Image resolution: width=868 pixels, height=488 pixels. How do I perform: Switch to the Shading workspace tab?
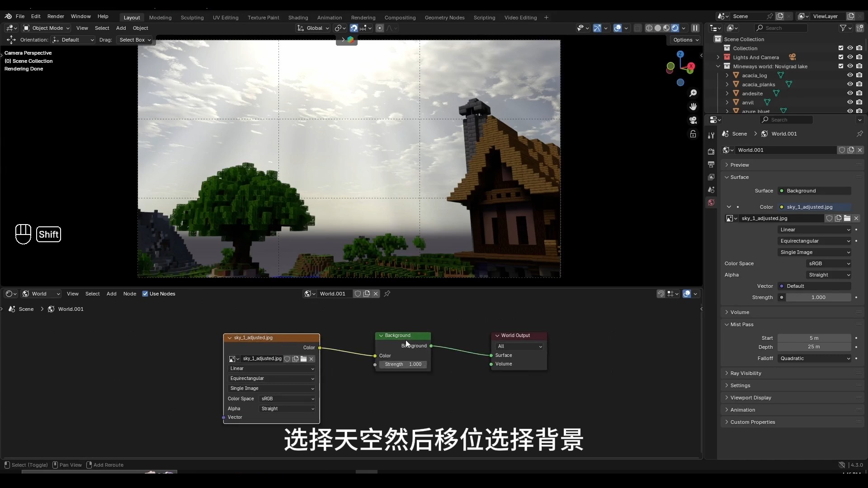[x=298, y=18]
